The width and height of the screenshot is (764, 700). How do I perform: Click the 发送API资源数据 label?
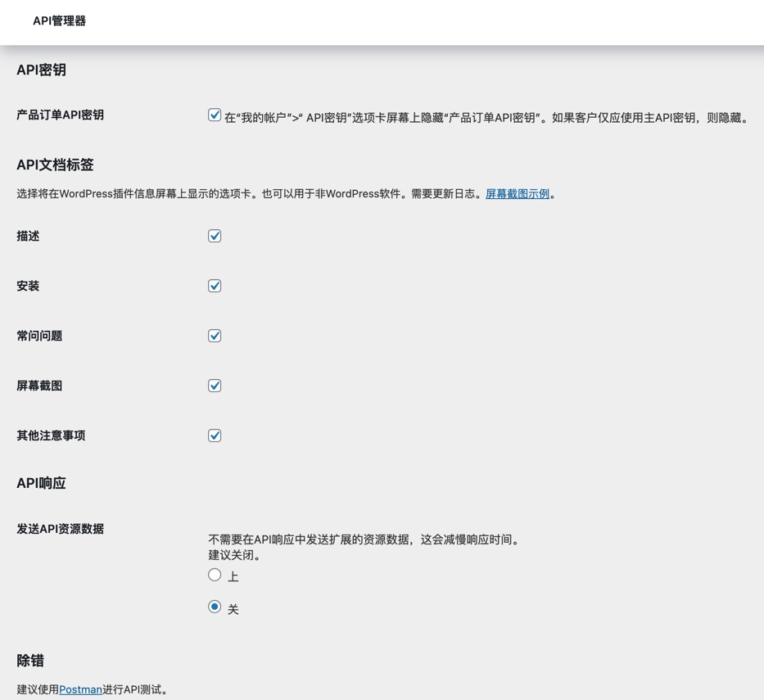60,529
